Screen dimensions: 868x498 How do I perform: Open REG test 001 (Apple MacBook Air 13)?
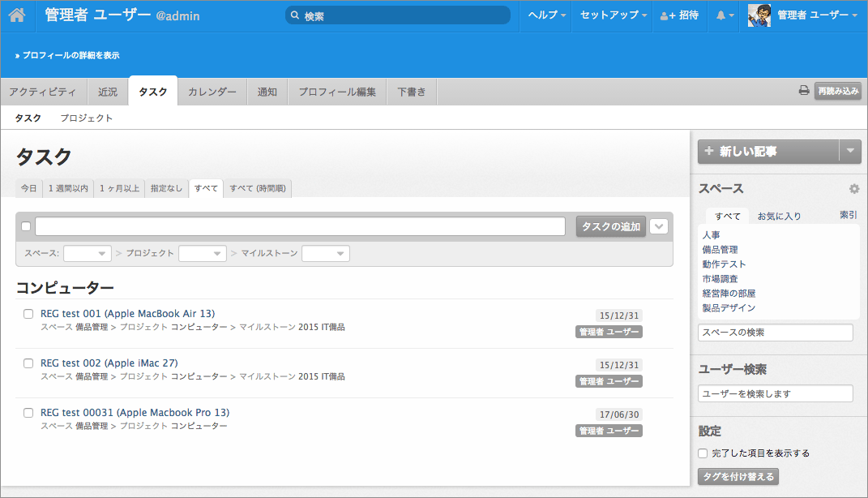point(128,314)
